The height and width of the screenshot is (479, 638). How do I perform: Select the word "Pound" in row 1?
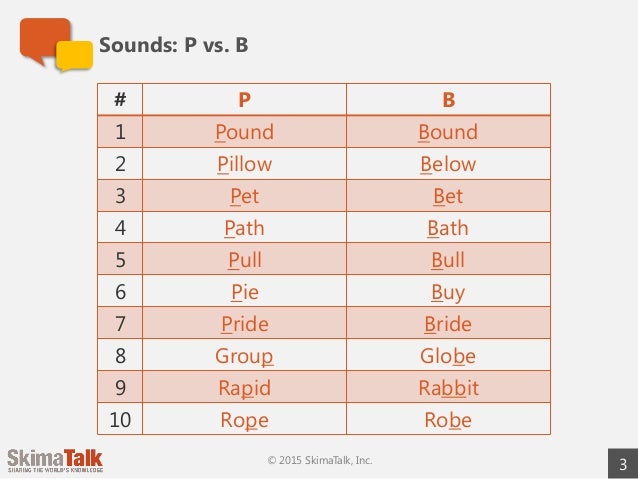tap(244, 132)
